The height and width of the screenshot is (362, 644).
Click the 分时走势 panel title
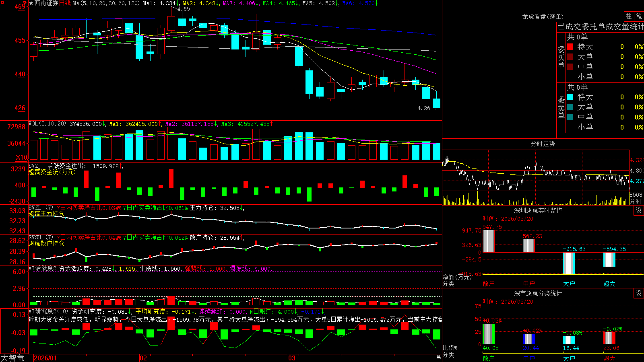(543, 144)
